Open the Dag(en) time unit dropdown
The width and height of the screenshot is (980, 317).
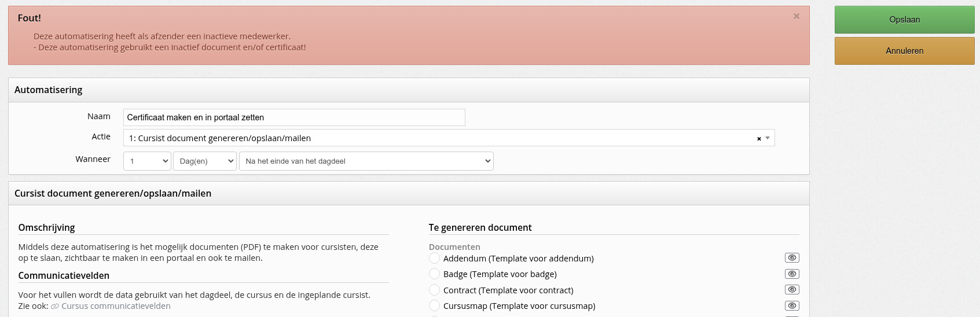pos(205,161)
